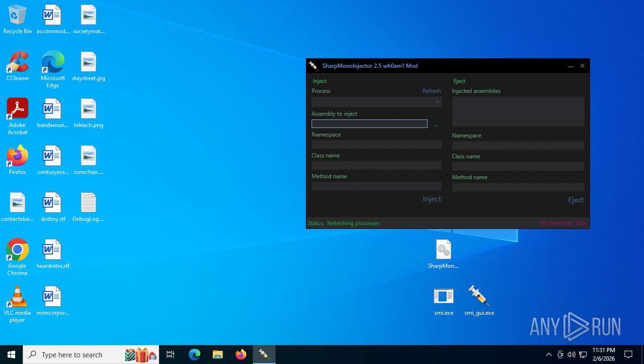Launch Firefox from the taskbar

click(x=241, y=355)
